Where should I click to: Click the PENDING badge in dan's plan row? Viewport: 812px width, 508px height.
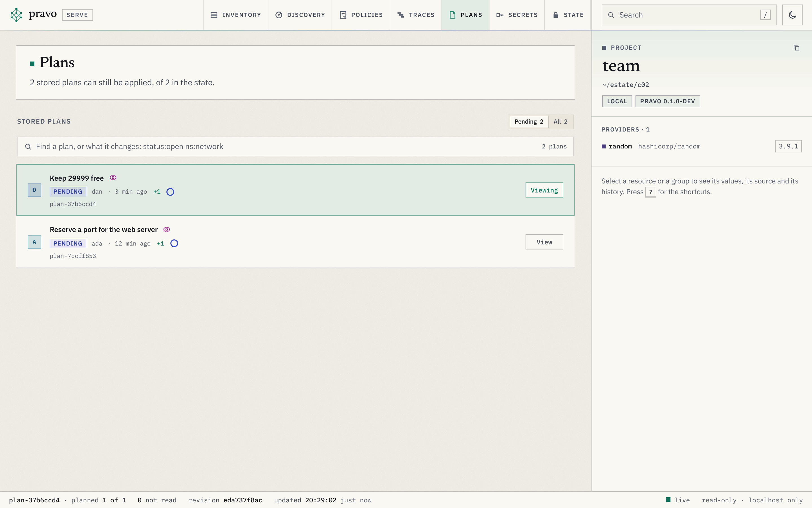click(x=68, y=192)
